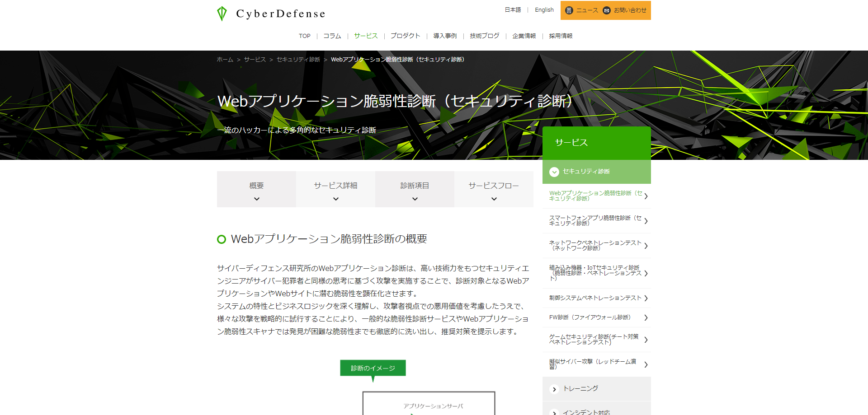This screenshot has height=415, width=868.
Task: Jump to the サービスフロー section tab
Action: click(x=494, y=189)
